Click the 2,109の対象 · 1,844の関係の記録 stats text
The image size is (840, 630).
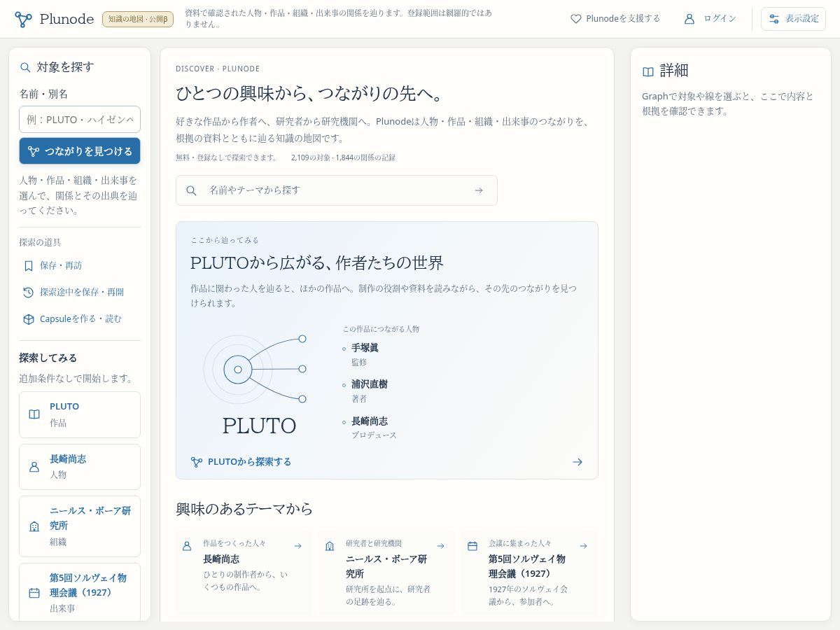tap(343, 157)
